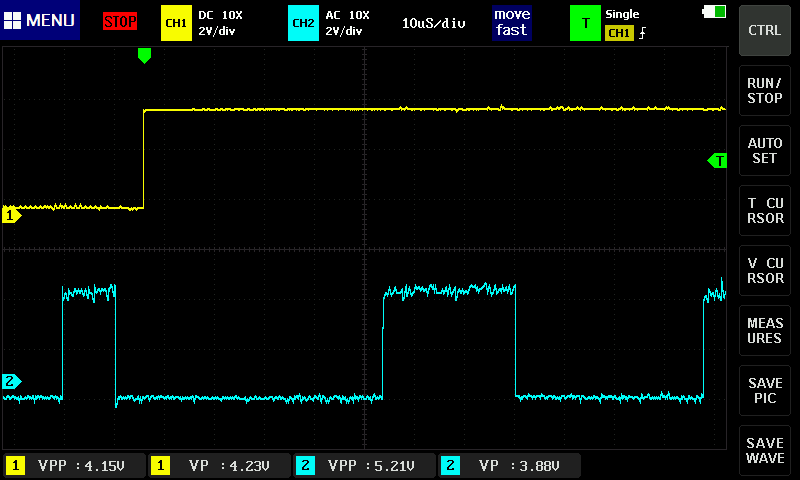Click the green trigger level arrow on right

(717, 160)
